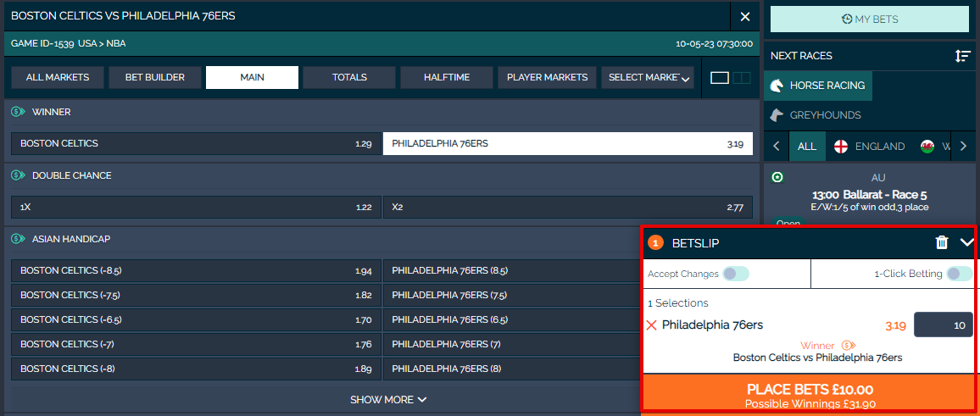Collapse the Betslip panel chevron
This screenshot has width=980, height=416.
pos(966,243)
